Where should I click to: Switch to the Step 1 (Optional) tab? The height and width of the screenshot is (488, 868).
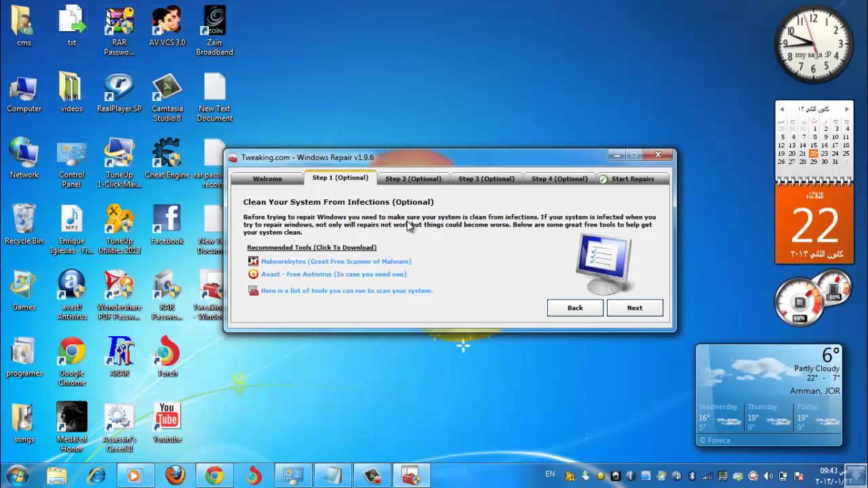point(340,178)
